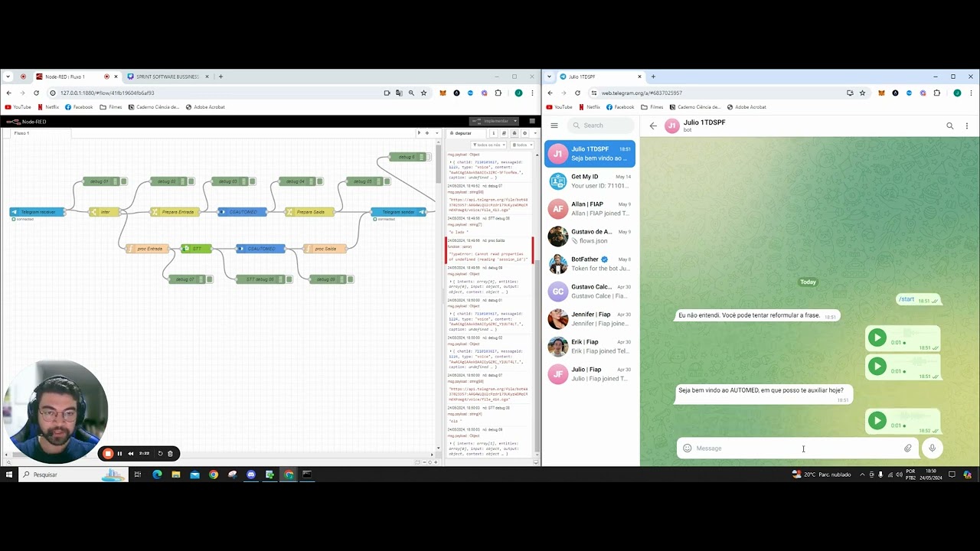Open the Jennifer | Fiap chat
980x551 pixels.
click(590, 319)
